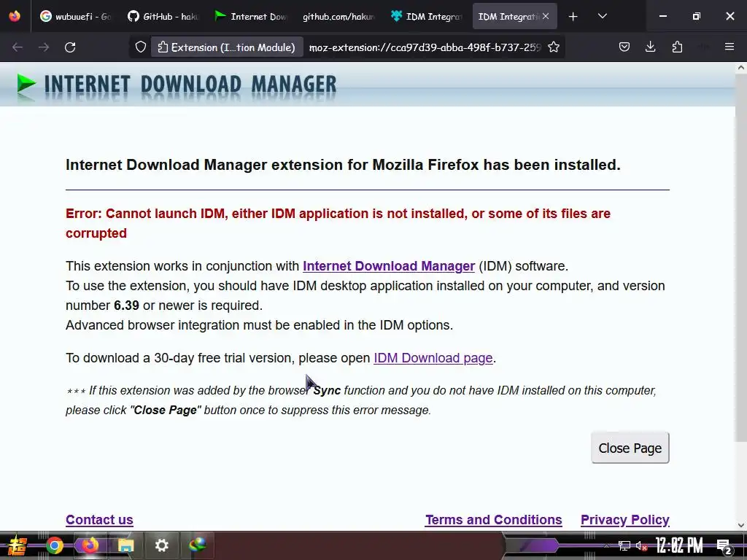The image size is (747, 560).
Task: Open the Firefox downloads panel
Action: click(x=650, y=47)
